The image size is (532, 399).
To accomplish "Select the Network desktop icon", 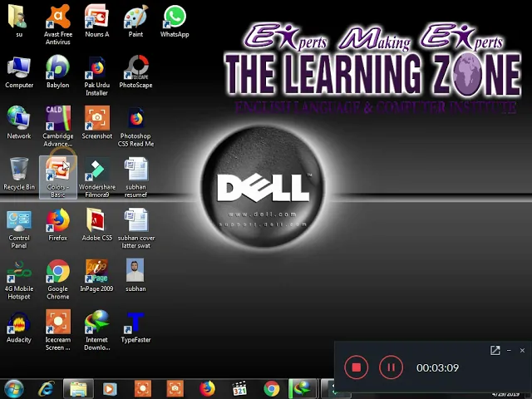I will 19,123.
